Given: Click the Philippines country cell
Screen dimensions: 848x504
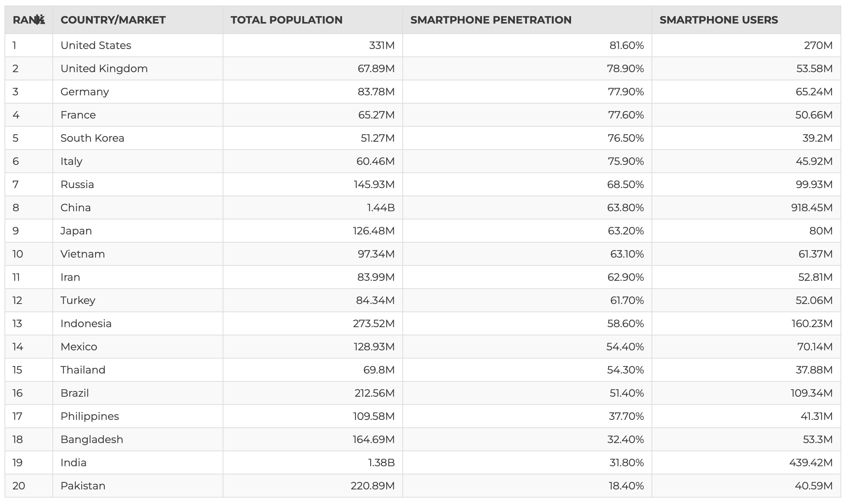Looking at the screenshot, I should point(90,417).
